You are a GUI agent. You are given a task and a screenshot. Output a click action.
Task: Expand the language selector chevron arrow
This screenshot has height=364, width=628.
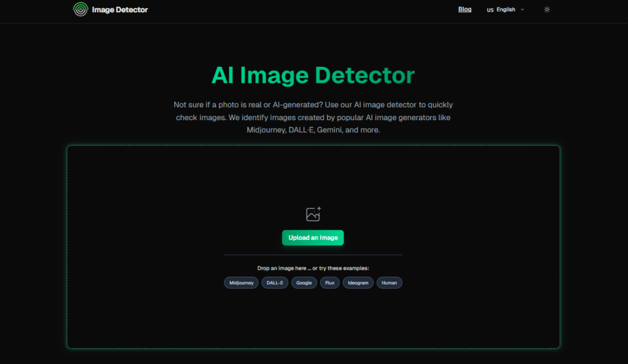[523, 10]
